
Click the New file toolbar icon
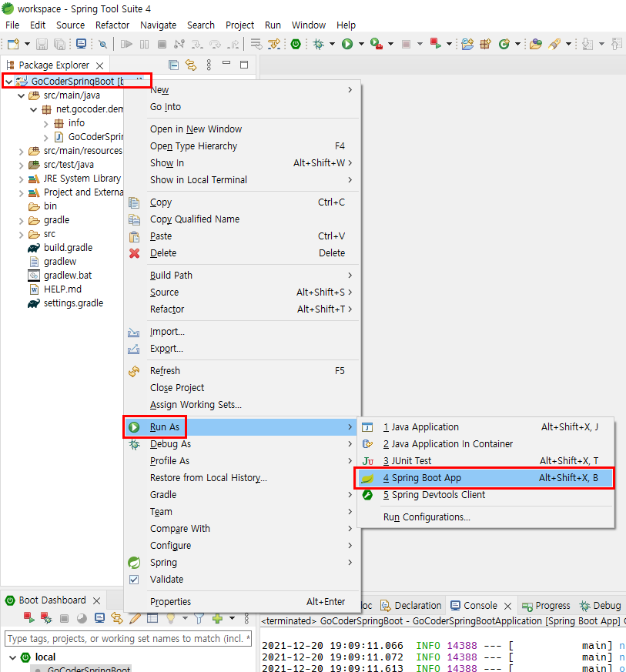tap(13, 44)
